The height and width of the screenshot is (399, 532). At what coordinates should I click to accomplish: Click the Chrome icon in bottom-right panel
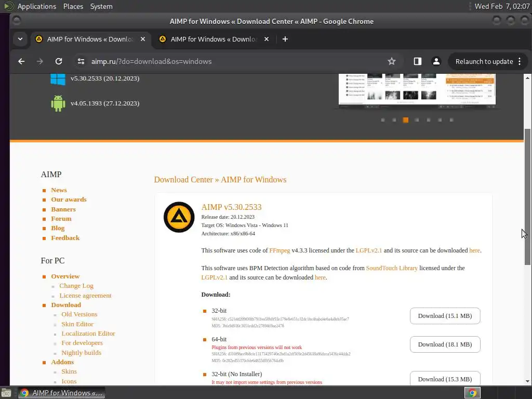pyautogui.click(x=472, y=393)
